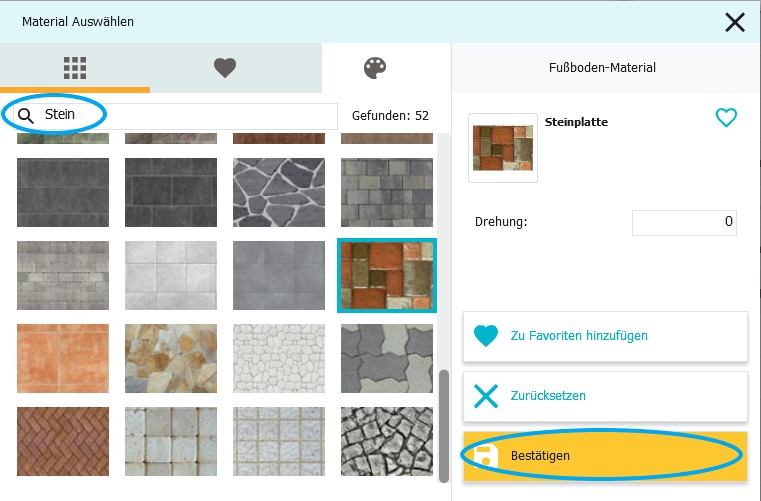Image resolution: width=761 pixels, height=501 pixels.
Task: Toggle the outlined heart favorite icon next to Steinplatte
Action: [726, 117]
